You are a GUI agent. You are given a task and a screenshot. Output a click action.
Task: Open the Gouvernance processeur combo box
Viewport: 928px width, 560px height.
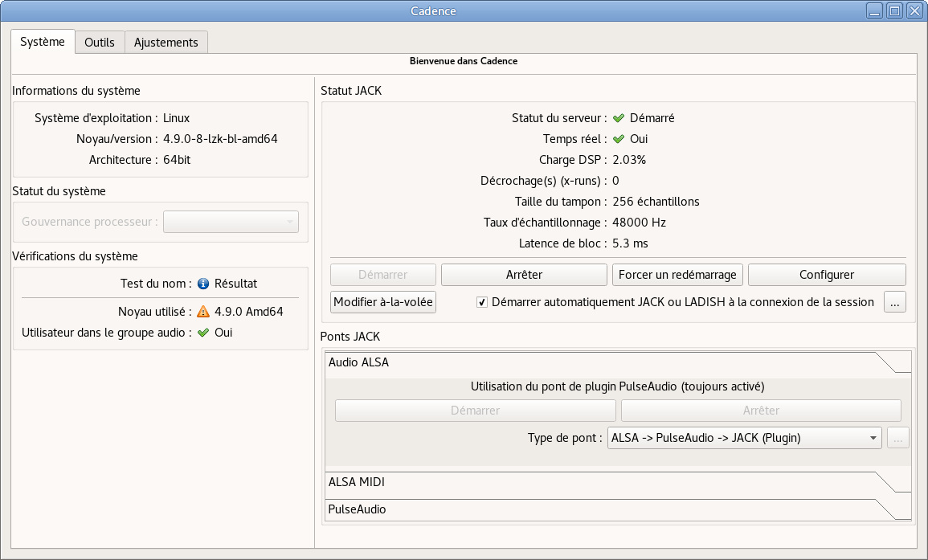(231, 222)
